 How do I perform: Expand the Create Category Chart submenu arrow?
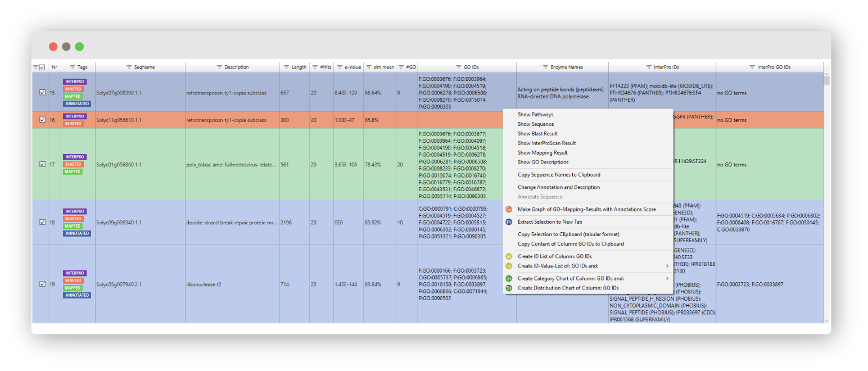(x=667, y=278)
